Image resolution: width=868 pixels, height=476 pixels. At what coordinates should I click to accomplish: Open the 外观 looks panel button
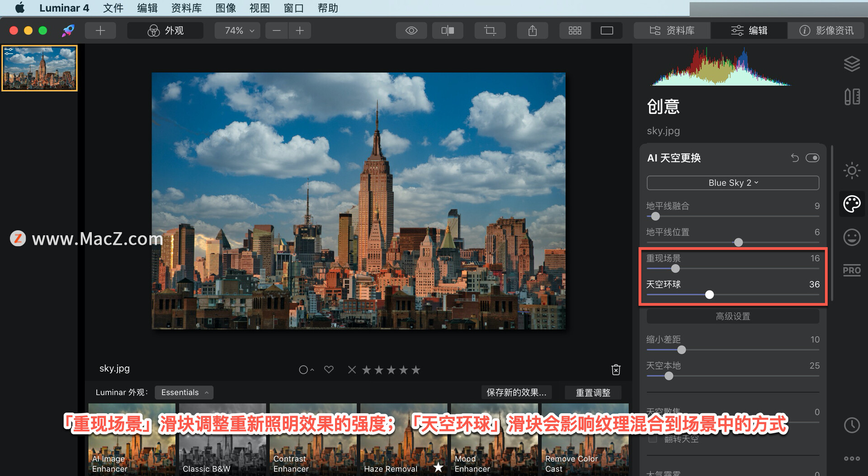click(165, 30)
